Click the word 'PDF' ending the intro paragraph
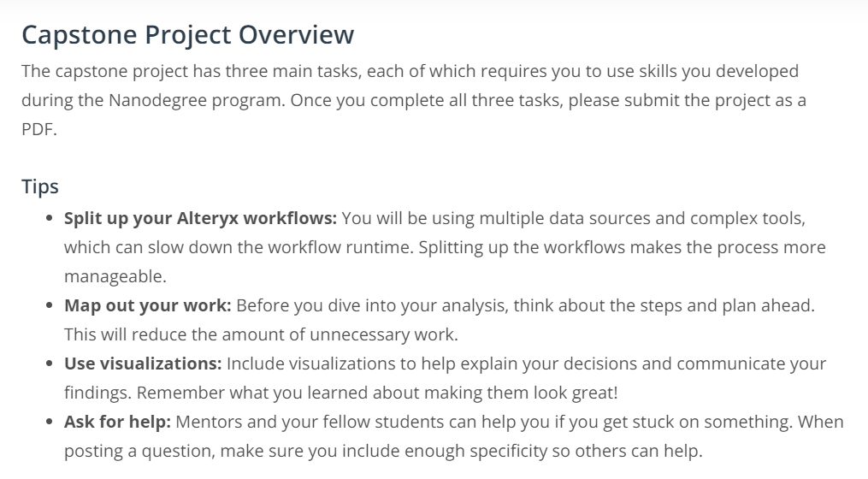 coord(37,128)
